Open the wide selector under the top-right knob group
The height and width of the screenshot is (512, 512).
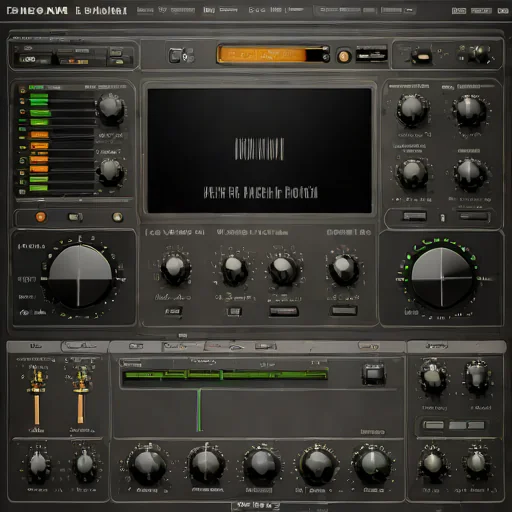pyautogui.click(x=415, y=216)
